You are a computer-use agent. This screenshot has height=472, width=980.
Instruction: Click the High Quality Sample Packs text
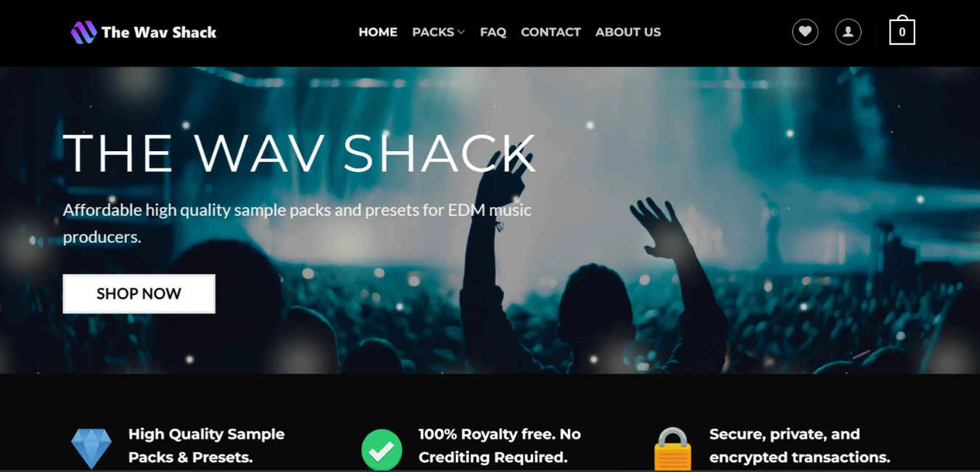click(206, 446)
